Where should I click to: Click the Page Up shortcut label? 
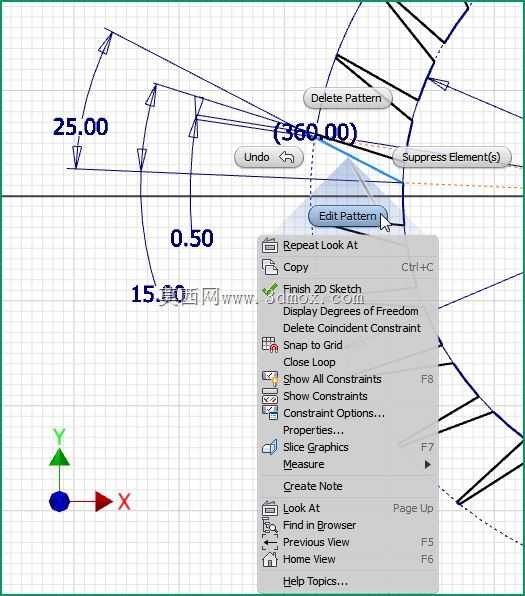[413, 508]
